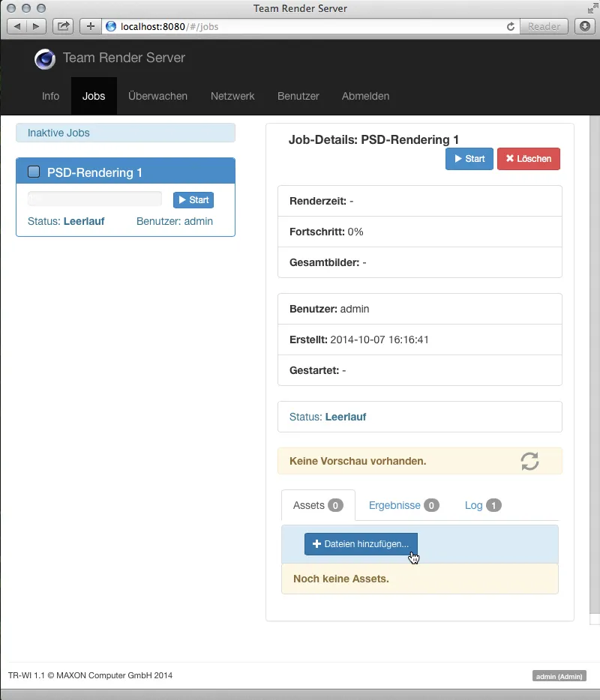Click the red Löschen button
Image resolution: width=600 pixels, height=700 pixels.
pos(529,159)
